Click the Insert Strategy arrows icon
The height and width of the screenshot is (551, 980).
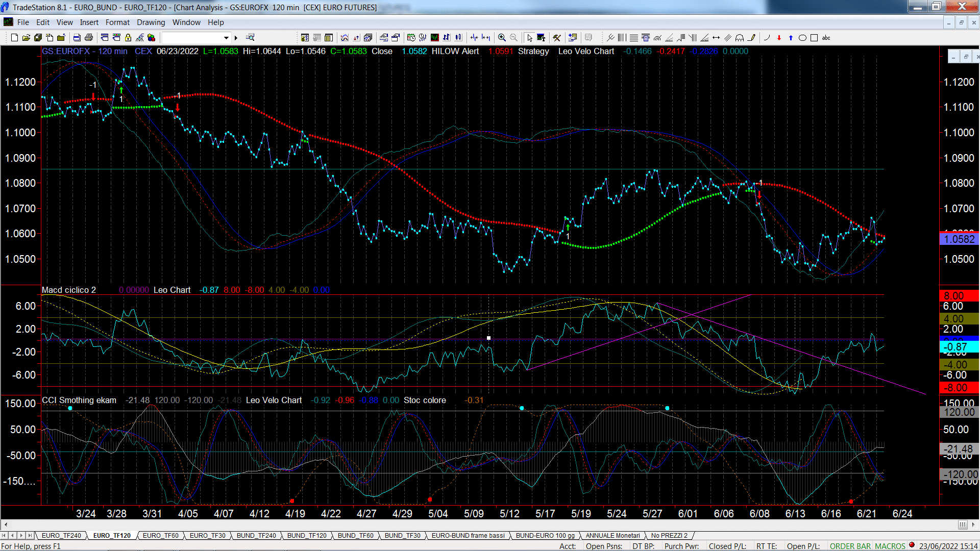pyautogui.click(x=356, y=37)
